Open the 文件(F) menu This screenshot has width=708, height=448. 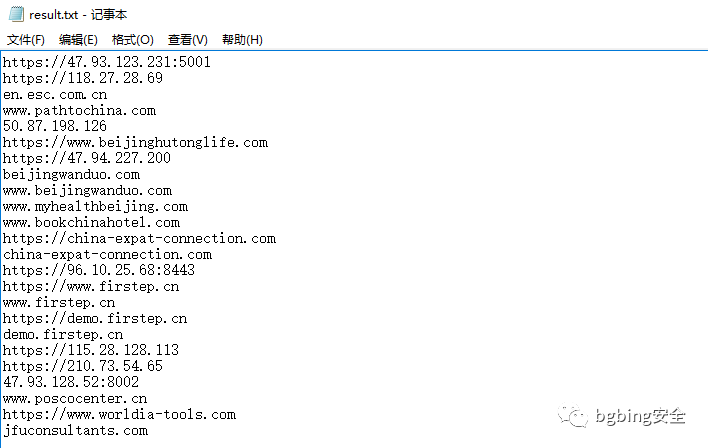pyautogui.click(x=26, y=40)
